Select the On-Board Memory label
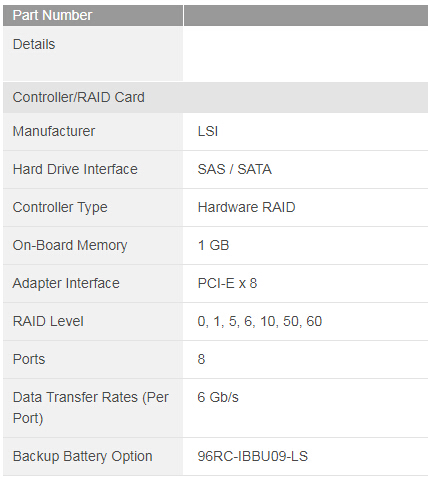 tap(70, 245)
